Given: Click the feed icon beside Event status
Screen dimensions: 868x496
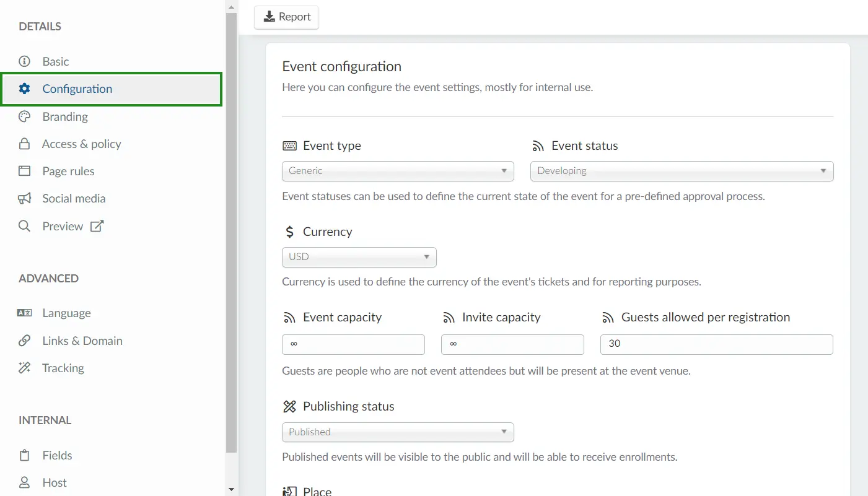Looking at the screenshot, I should [x=538, y=146].
